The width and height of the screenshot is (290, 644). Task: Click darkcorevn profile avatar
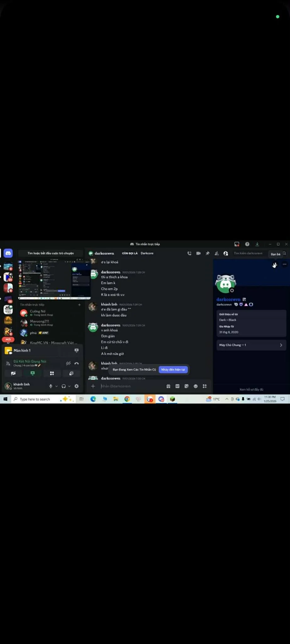[226, 284]
